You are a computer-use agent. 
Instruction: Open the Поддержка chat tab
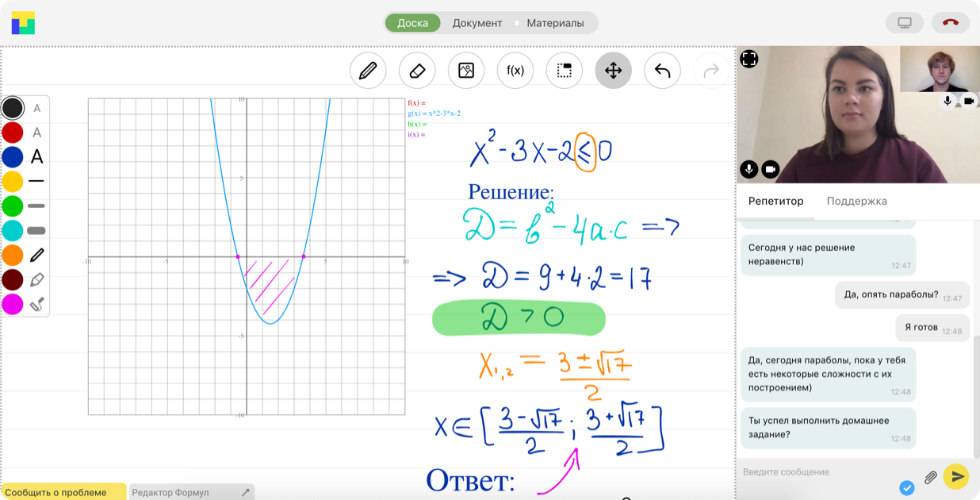(856, 202)
